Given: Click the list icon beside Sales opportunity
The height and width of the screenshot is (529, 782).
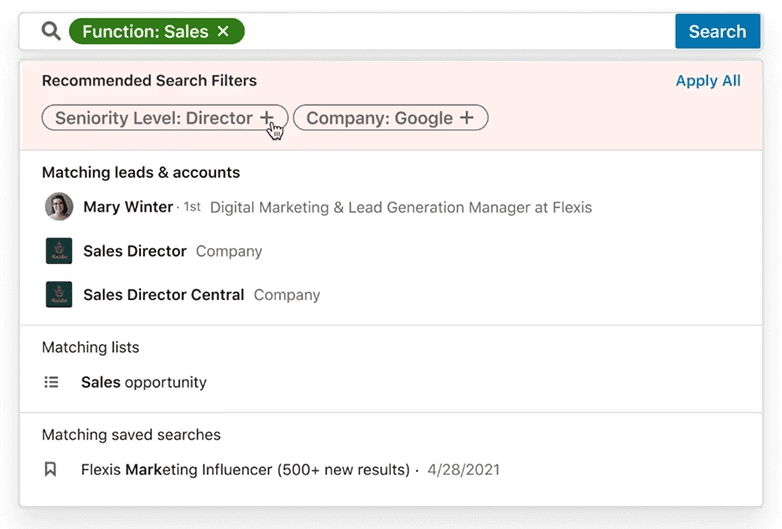Looking at the screenshot, I should (52, 382).
